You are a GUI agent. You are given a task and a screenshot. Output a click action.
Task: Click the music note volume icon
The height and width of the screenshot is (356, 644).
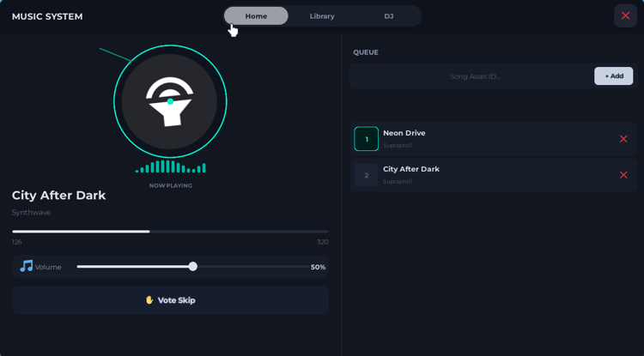pyautogui.click(x=27, y=266)
